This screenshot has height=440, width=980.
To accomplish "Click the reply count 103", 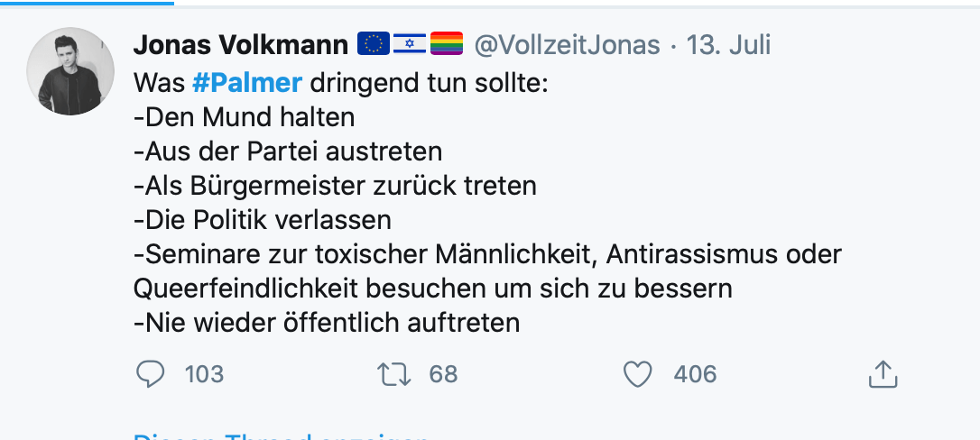I will (x=204, y=374).
